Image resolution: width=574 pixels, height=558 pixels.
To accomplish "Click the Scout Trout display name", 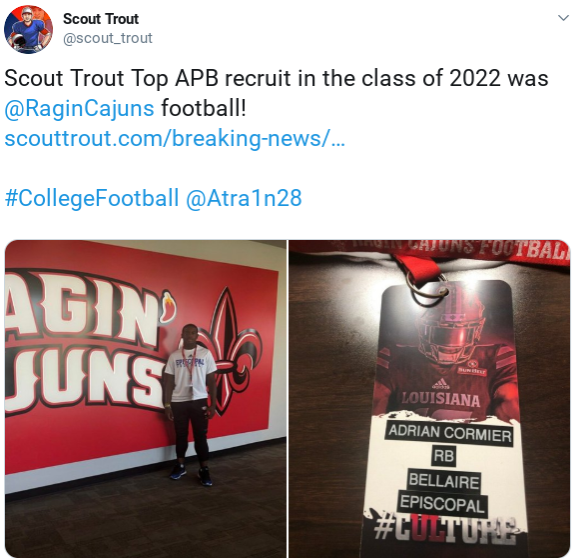I will coord(101,19).
